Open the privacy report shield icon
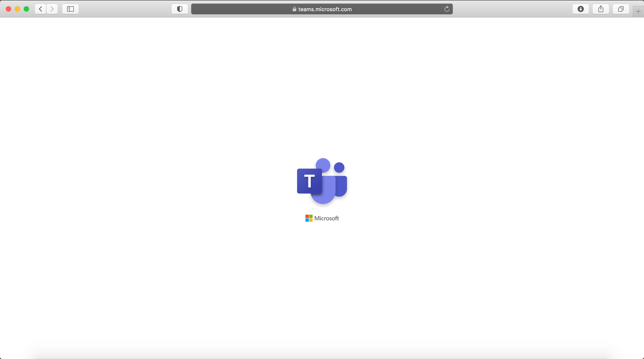Screen dimensions: 644x359 click(180, 9)
